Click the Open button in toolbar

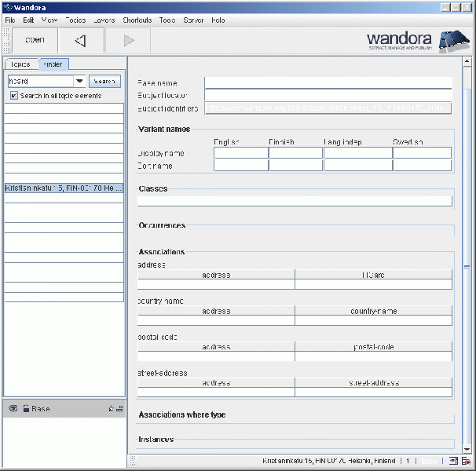[x=35, y=40]
